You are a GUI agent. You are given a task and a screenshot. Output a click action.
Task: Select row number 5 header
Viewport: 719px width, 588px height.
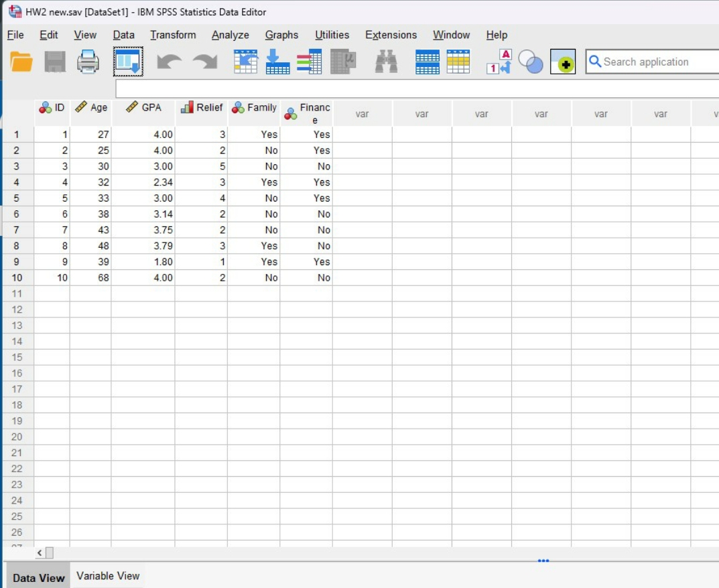17,198
